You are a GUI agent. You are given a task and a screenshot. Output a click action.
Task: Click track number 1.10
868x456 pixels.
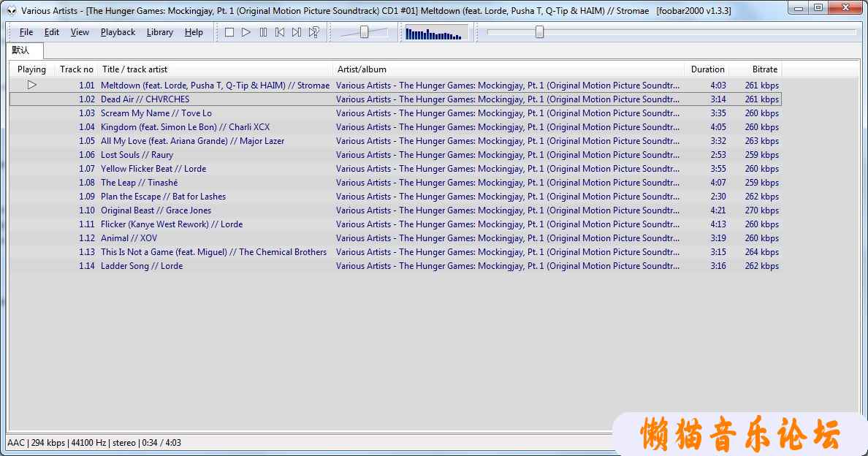pyautogui.click(x=86, y=210)
